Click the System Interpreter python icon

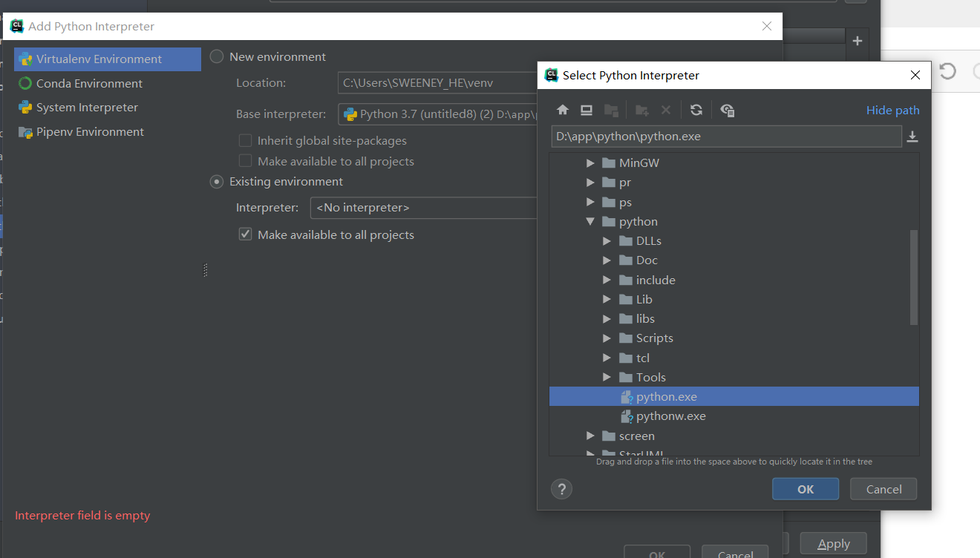(x=25, y=108)
